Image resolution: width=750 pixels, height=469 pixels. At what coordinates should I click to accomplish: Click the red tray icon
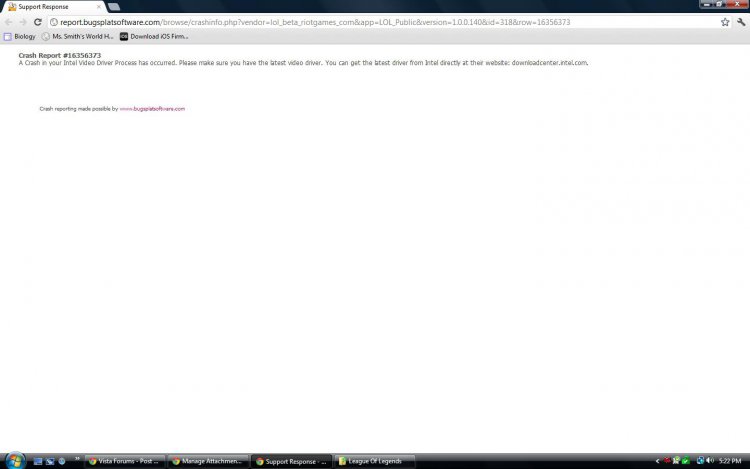tap(667, 461)
